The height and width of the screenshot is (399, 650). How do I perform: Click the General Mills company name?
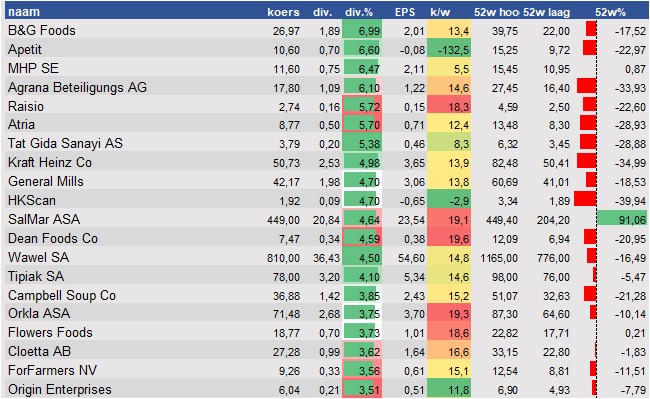tap(46, 181)
